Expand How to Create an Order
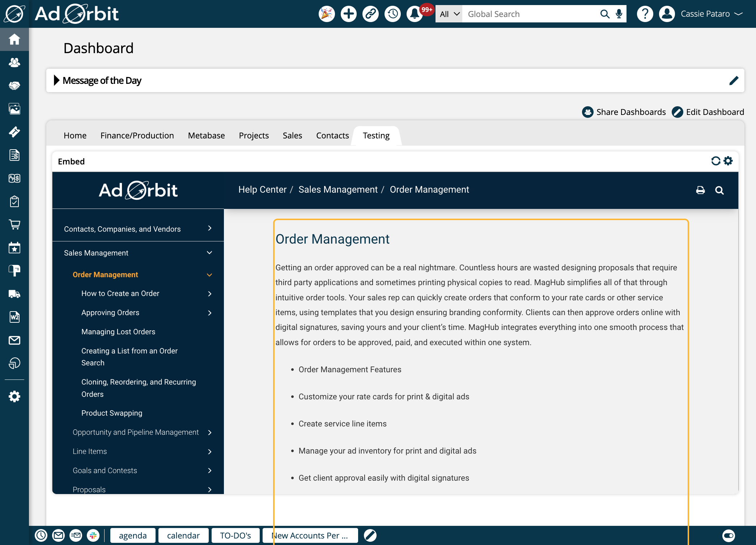The height and width of the screenshot is (545, 756). (209, 293)
